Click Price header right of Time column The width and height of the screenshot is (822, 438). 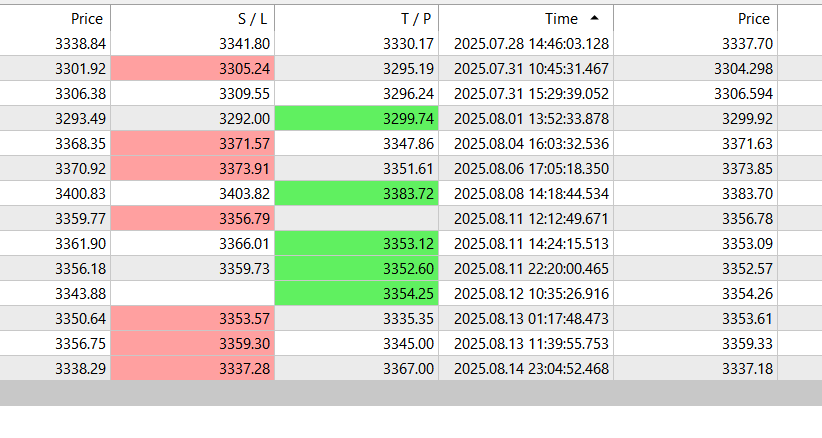coord(753,19)
